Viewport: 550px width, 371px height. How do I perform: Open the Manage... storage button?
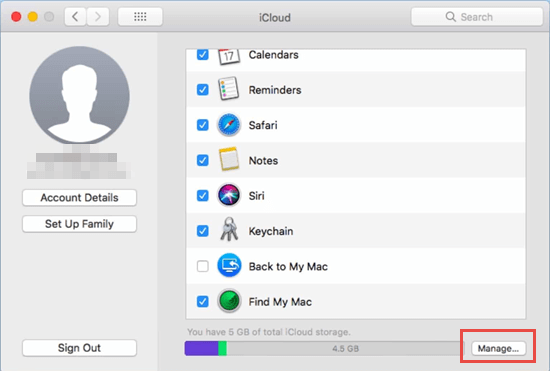[498, 349]
